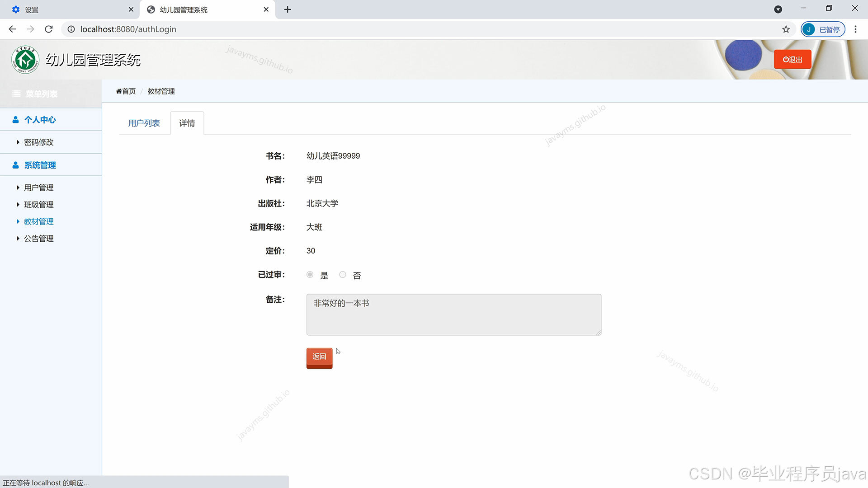Image resolution: width=868 pixels, height=488 pixels.
Task: Go to 首页 breadcrumb link
Action: [126, 91]
